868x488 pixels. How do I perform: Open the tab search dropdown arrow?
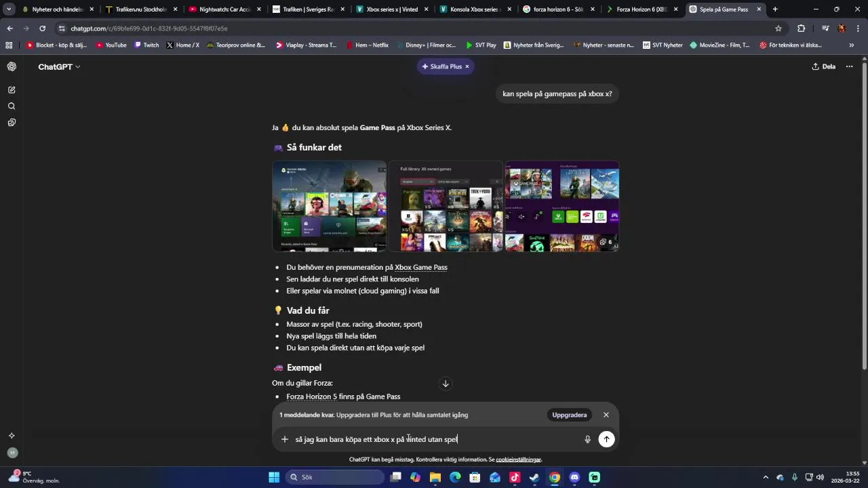[9, 9]
